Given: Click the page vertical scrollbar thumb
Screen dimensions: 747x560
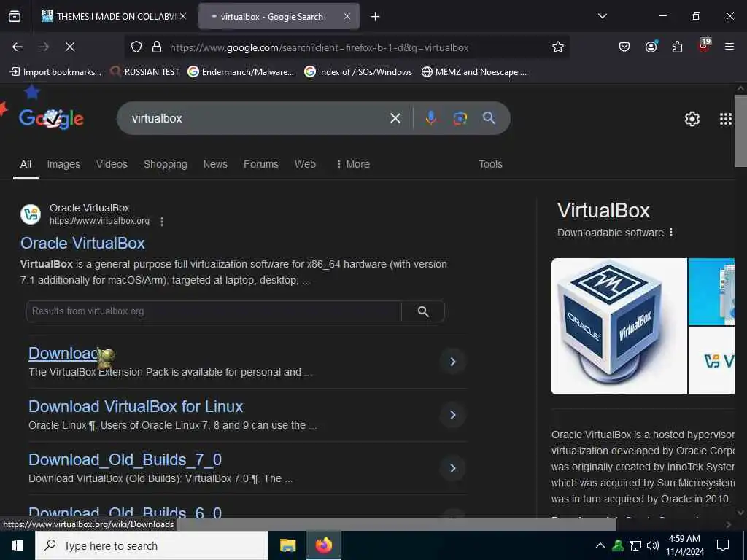Looking at the screenshot, I should click(x=740, y=131).
